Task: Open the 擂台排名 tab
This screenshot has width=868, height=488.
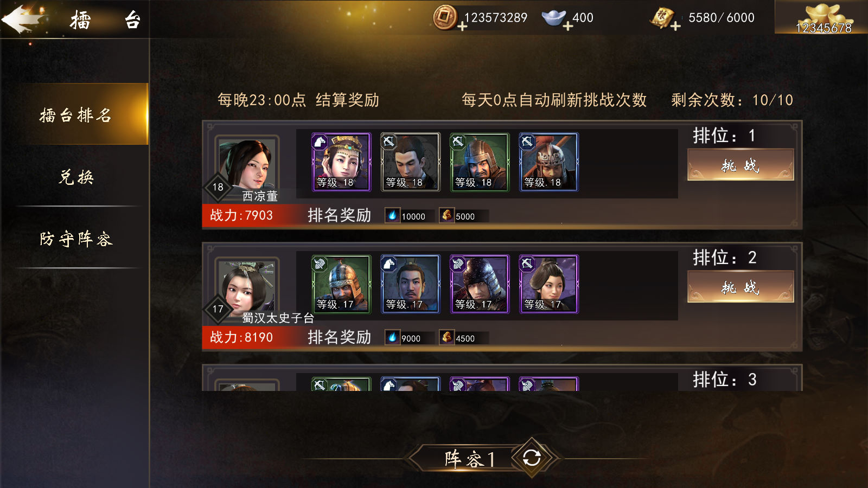Action: click(x=75, y=114)
